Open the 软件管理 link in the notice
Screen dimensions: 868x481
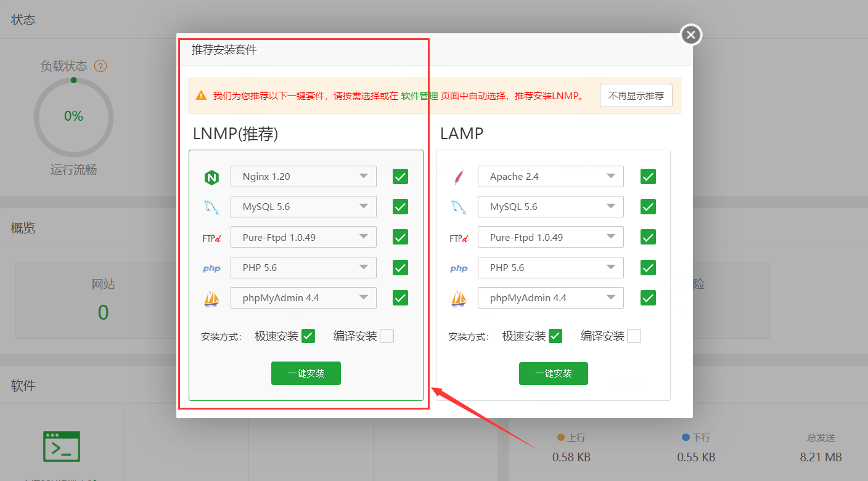(x=419, y=96)
